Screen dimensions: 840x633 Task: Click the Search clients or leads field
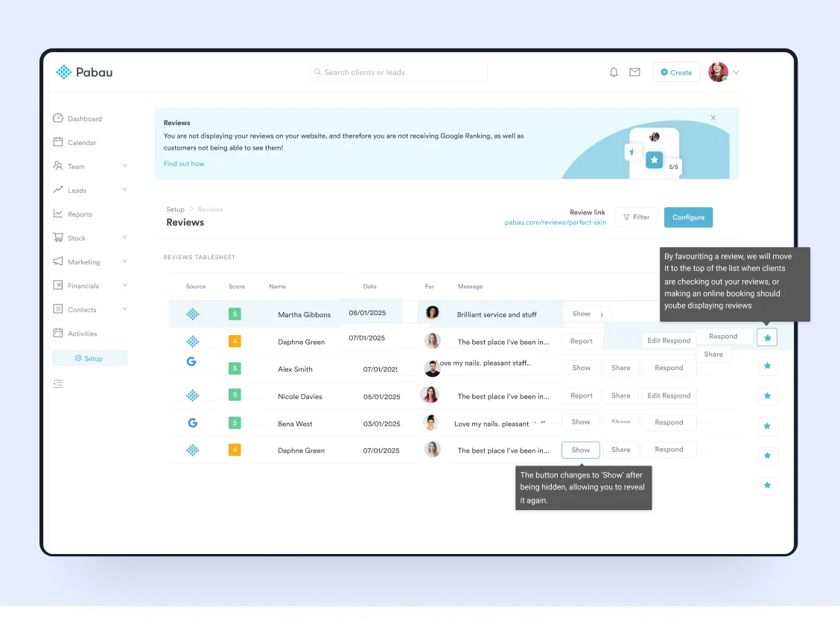tap(398, 72)
